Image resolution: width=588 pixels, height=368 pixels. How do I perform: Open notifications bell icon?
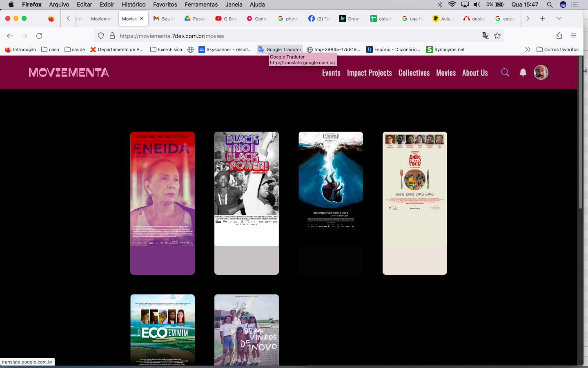523,72
